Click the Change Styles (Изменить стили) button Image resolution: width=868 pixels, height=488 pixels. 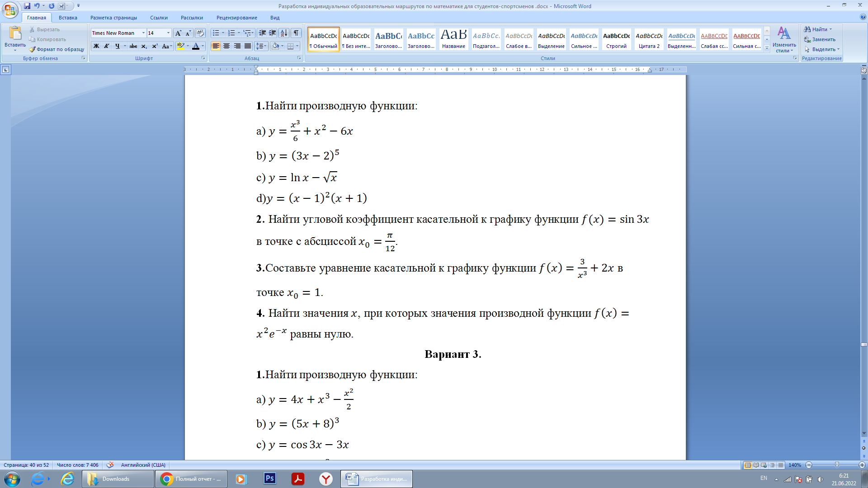pyautogui.click(x=784, y=40)
